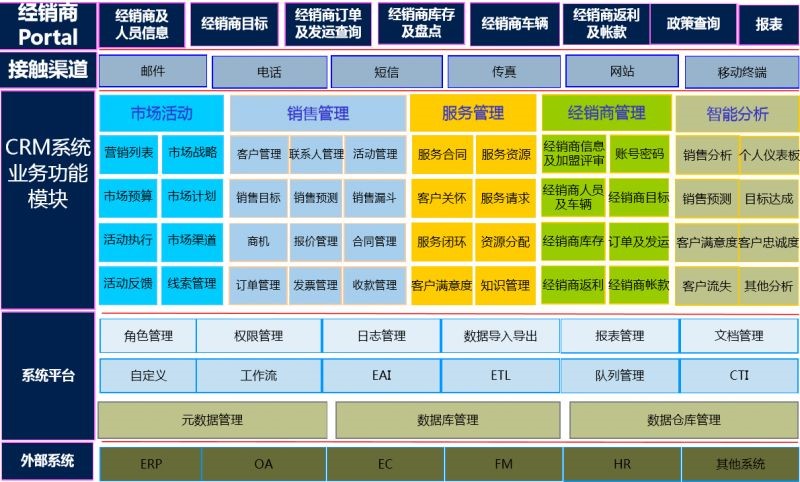Screen dimensions: 800x482
Task: Select the 工作流 platform box
Action: pyautogui.click(x=258, y=376)
